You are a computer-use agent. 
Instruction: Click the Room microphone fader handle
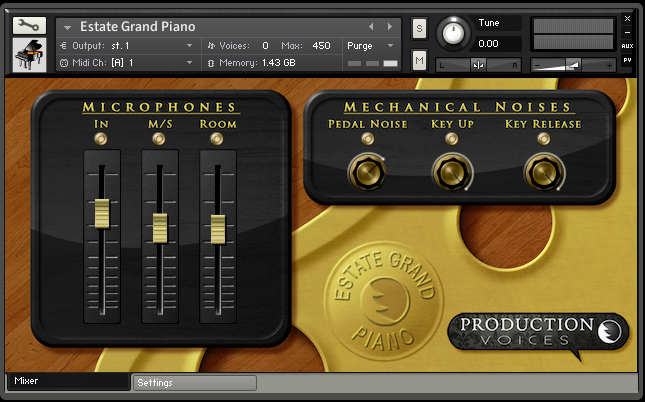click(218, 229)
